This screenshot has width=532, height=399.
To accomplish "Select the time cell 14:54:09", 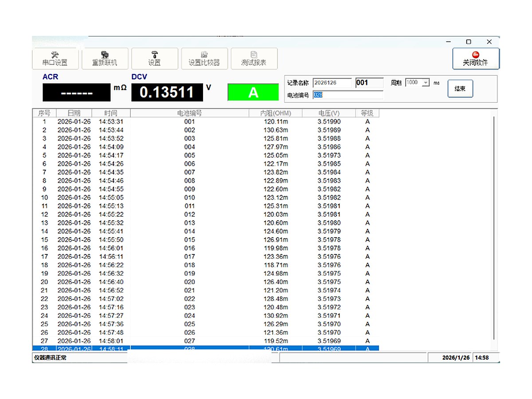I will tap(111, 147).
